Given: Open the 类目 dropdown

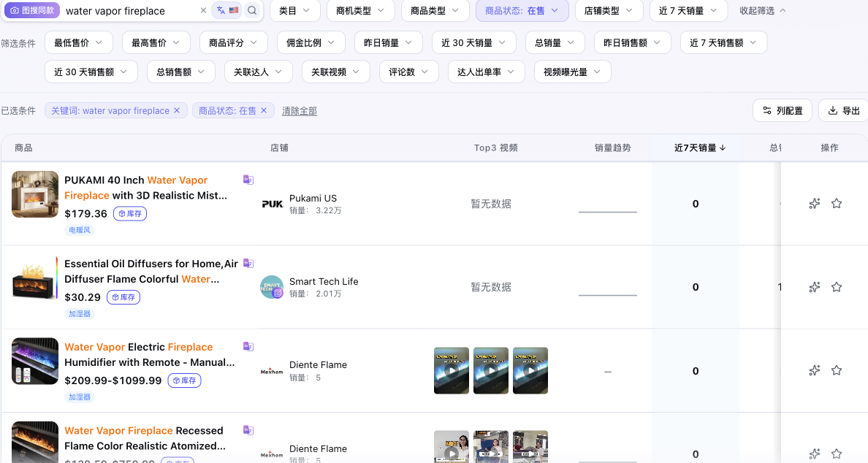Looking at the screenshot, I should [x=294, y=10].
